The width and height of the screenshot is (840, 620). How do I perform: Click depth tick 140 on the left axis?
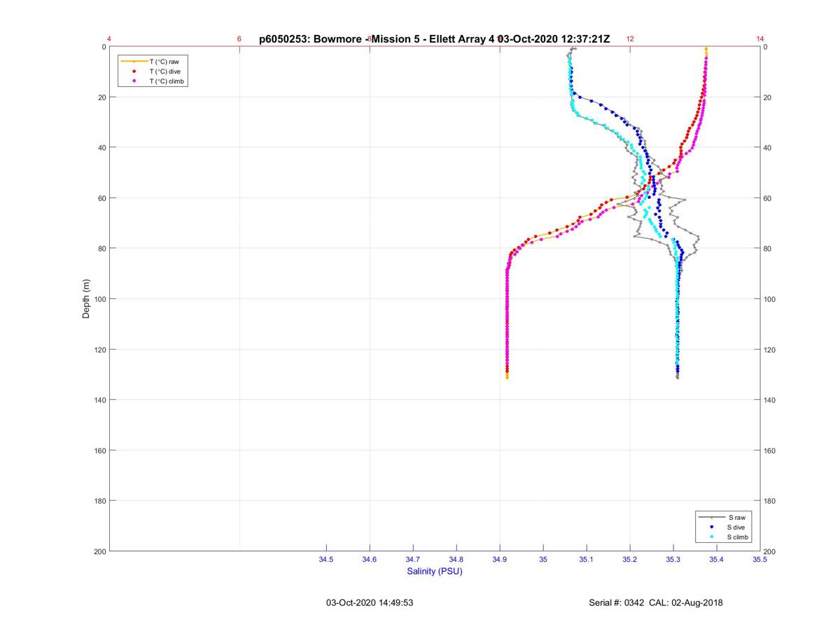point(100,400)
